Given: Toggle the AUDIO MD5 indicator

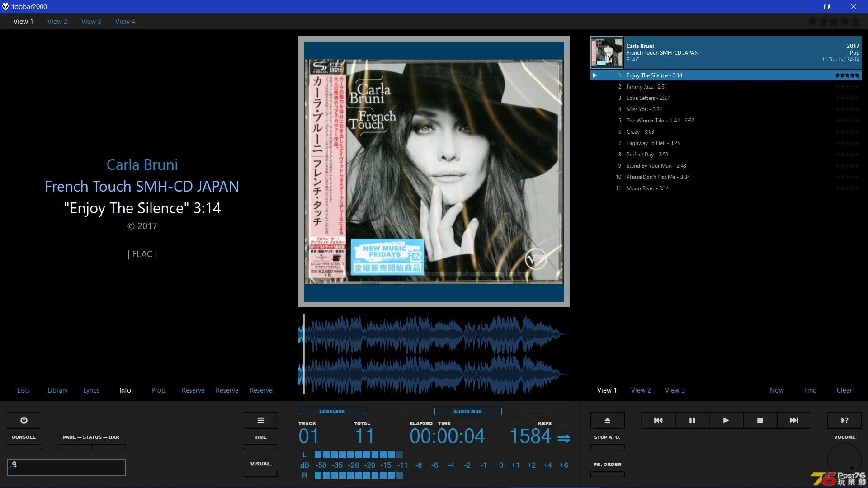Looking at the screenshot, I should coord(468,412).
